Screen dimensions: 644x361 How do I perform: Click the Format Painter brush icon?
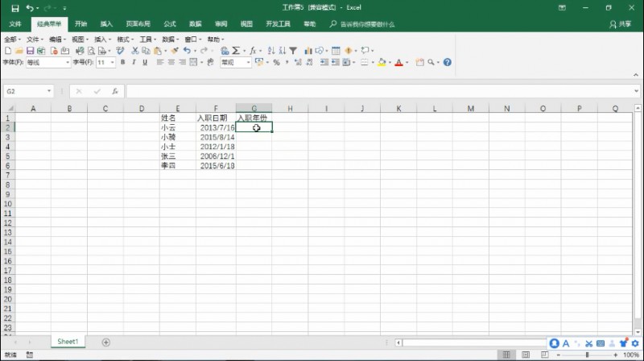tap(175, 51)
